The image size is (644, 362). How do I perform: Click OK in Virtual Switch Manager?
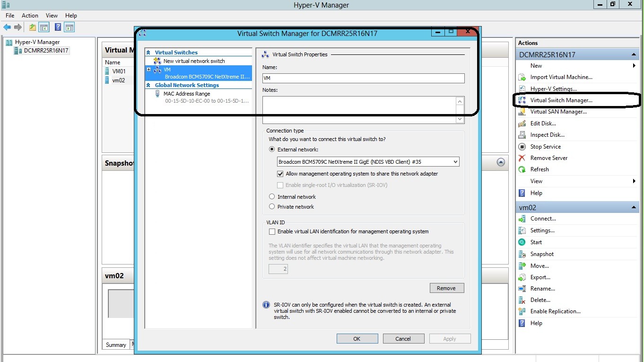(357, 339)
